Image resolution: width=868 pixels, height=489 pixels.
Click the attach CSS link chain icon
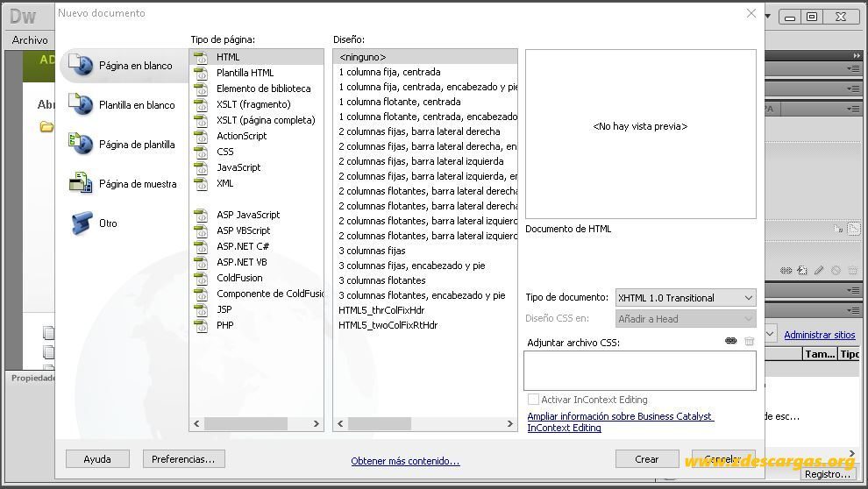[730, 341]
